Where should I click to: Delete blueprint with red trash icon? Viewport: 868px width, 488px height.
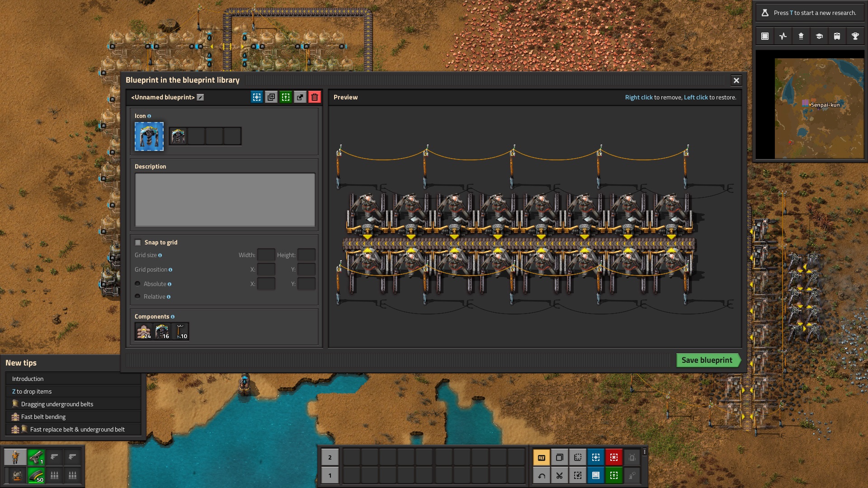pyautogui.click(x=315, y=97)
